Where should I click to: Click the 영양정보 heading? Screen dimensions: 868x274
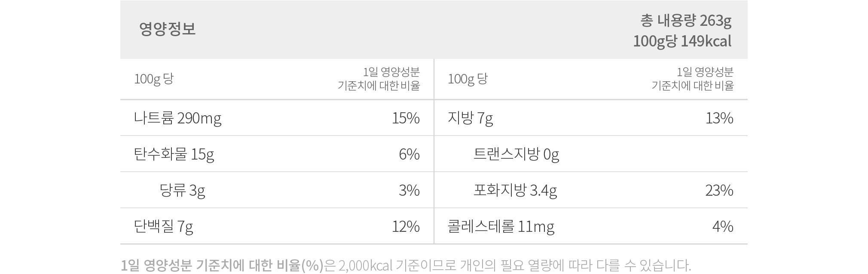[x=167, y=29]
